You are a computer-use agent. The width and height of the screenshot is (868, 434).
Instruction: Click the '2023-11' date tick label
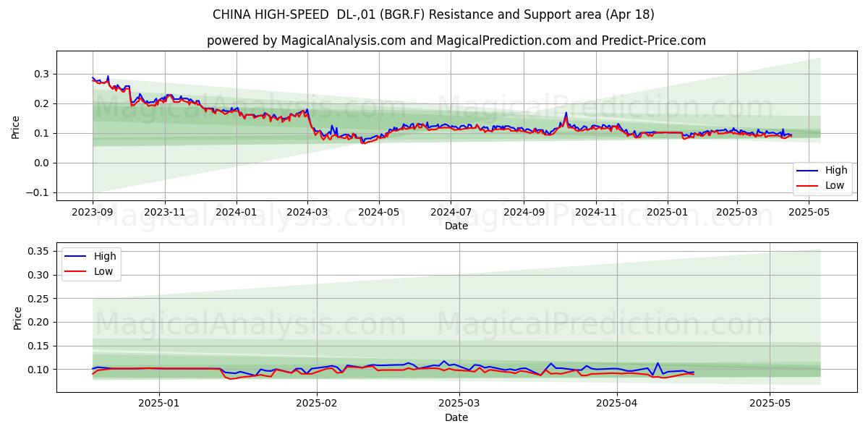coord(165,212)
